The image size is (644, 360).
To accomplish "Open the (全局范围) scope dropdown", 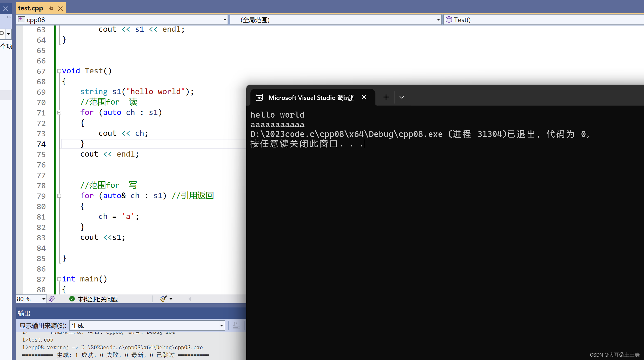I will click(x=438, y=20).
